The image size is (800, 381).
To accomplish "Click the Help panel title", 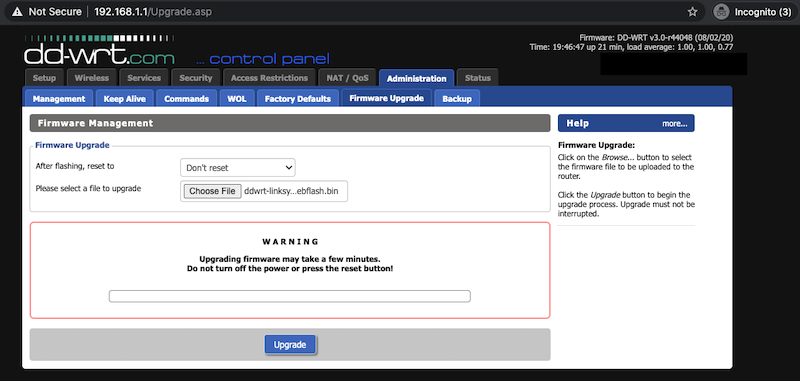I will coord(578,123).
